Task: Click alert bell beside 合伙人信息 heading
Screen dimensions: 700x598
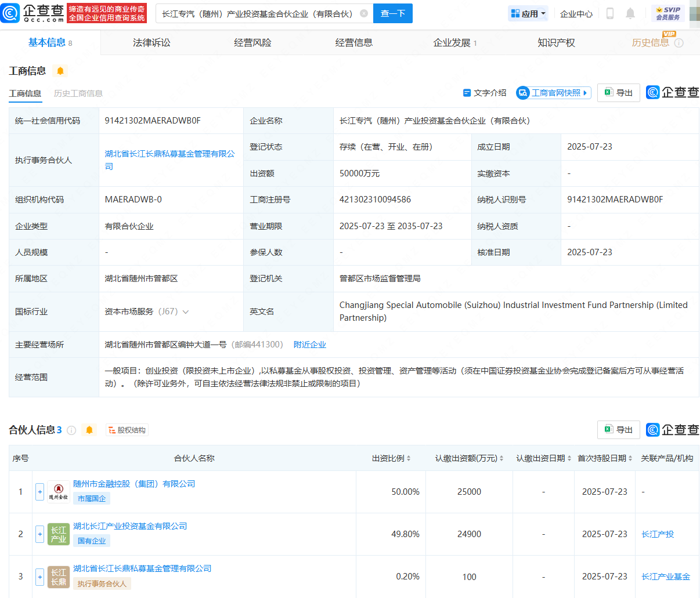Action: 89,430
